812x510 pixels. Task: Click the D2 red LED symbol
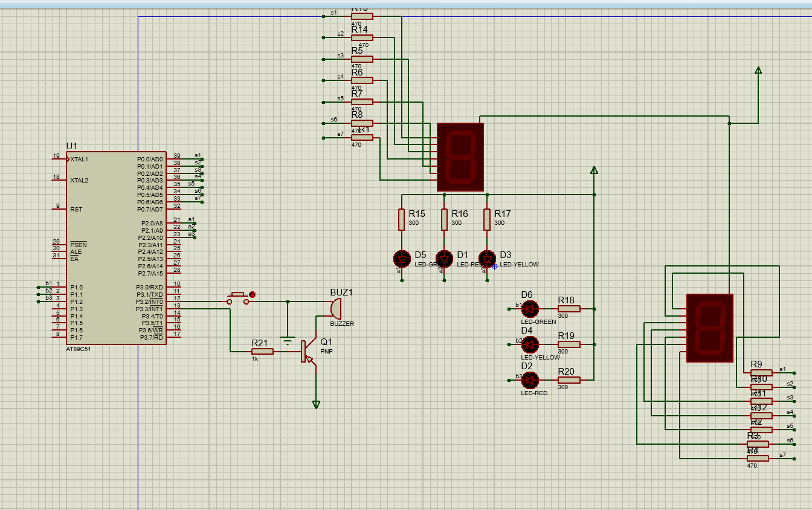coord(530,380)
